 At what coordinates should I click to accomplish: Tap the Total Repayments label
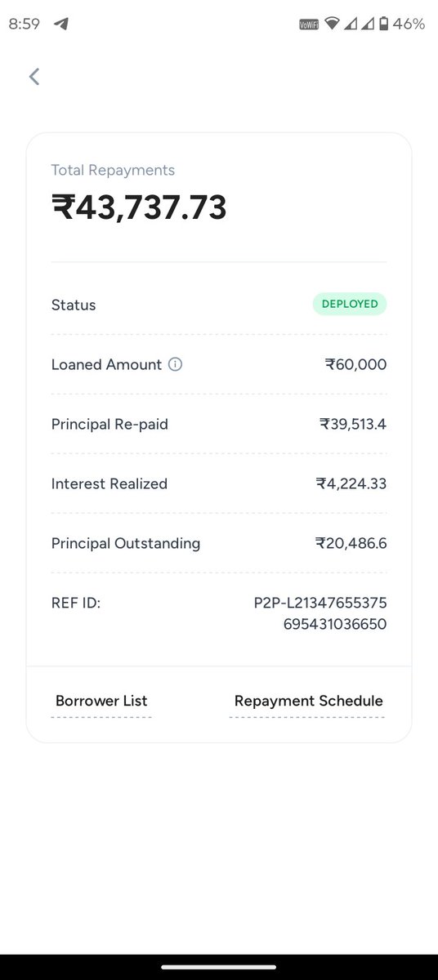pos(113,170)
